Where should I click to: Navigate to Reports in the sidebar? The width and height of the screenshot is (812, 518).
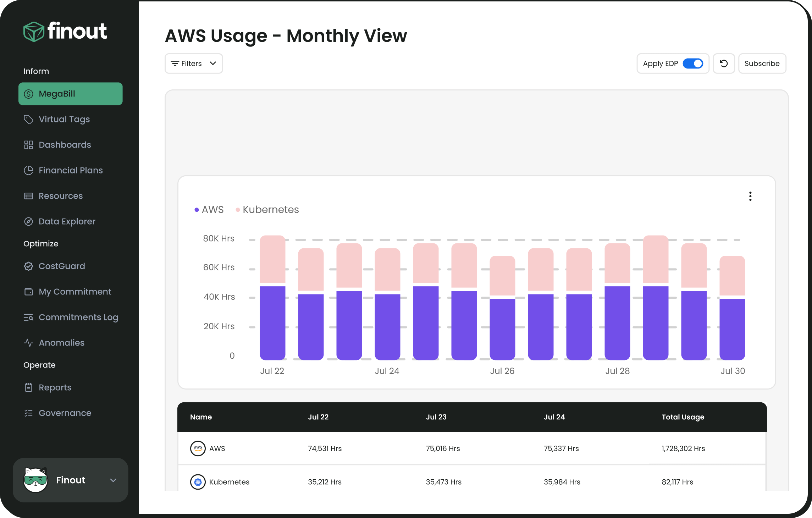[29, 387]
